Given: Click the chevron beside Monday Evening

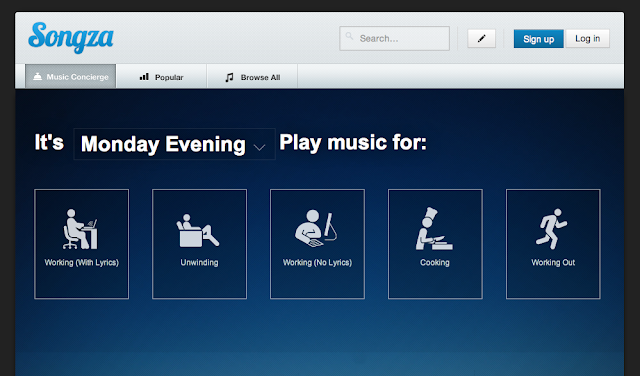Looking at the screenshot, I should pyautogui.click(x=260, y=147).
